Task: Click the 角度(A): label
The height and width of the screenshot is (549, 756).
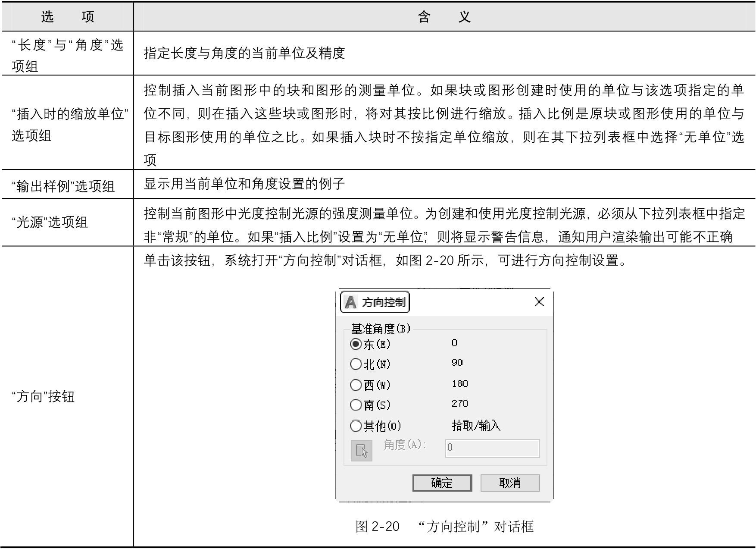Action: point(405,445)
